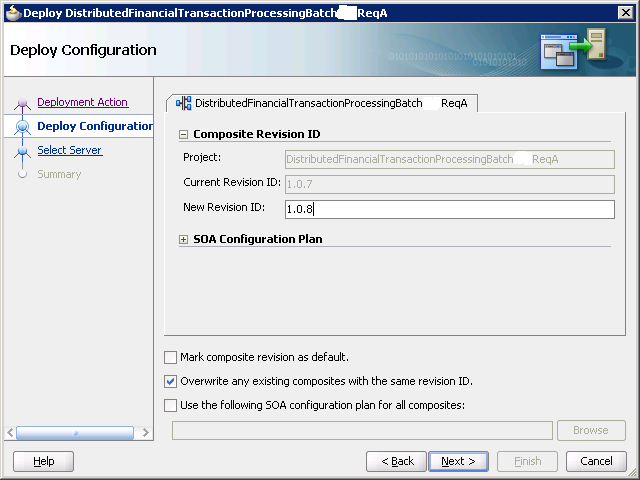The height and width of the screenshot is (480, 640).
Task: Click the grayed-out Summary step
Action: 59,174
